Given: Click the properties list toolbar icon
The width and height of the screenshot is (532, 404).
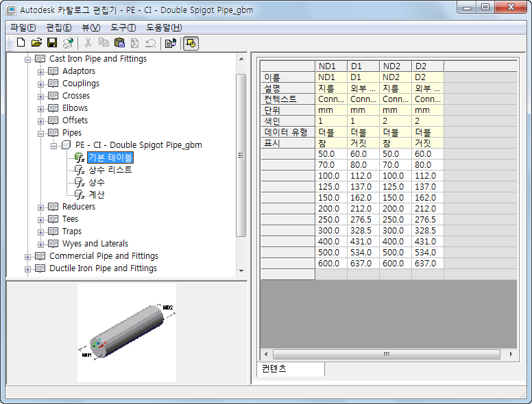Looking at the screenshot, I should click(x=170, y=43).
